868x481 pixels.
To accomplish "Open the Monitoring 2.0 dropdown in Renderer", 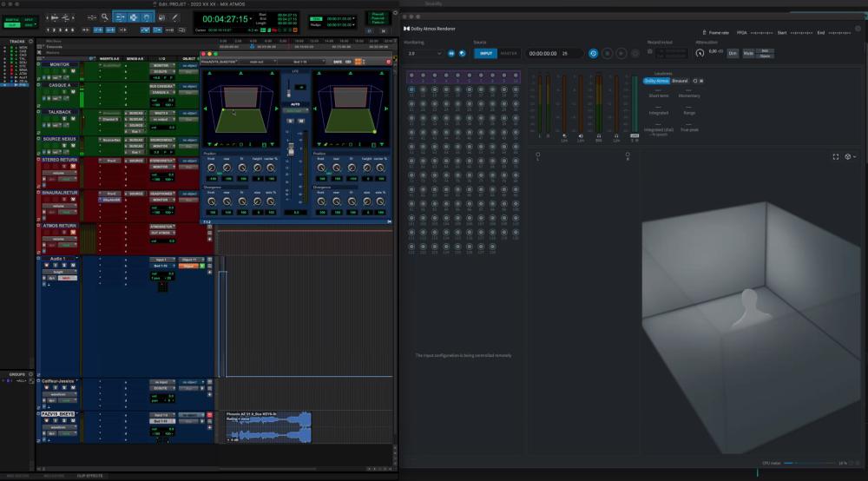I will point(424,54).
